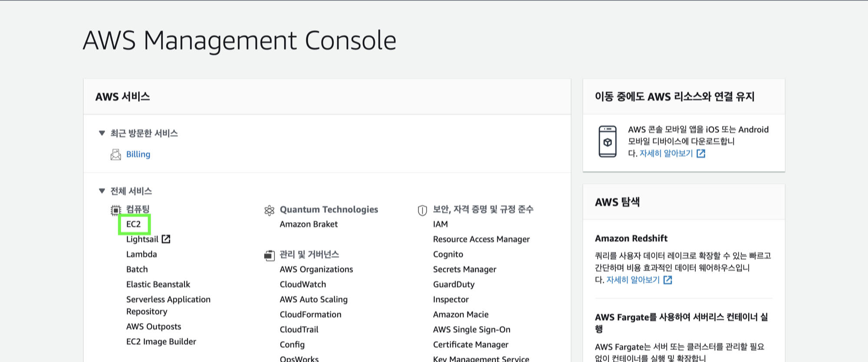Screen dimensions: 868x362
Task: Click the external link icon beside Lightsail
Action: pos(166,239)
